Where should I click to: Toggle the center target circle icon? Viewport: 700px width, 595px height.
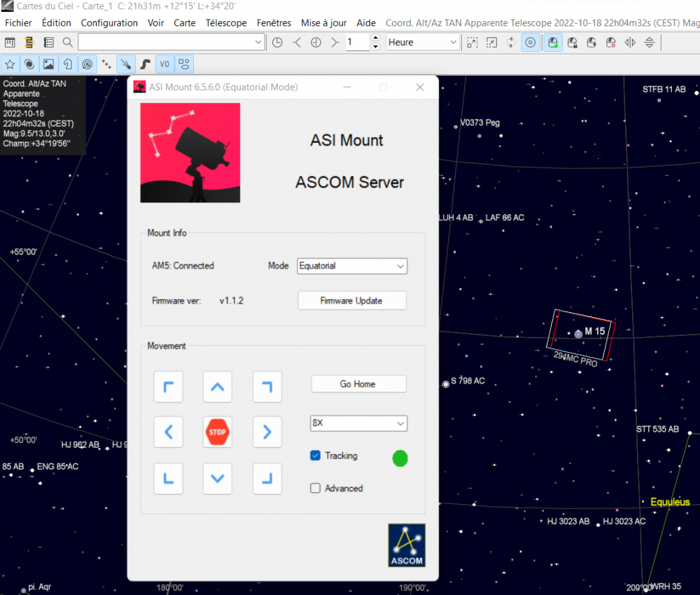[x=531, y=43]
